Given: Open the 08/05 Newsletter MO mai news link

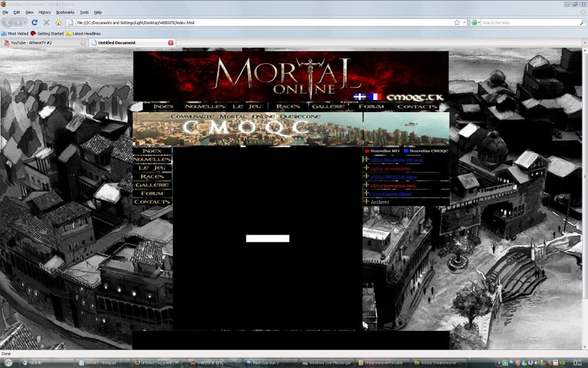Looking at the screenshot, I should point(396,160).
